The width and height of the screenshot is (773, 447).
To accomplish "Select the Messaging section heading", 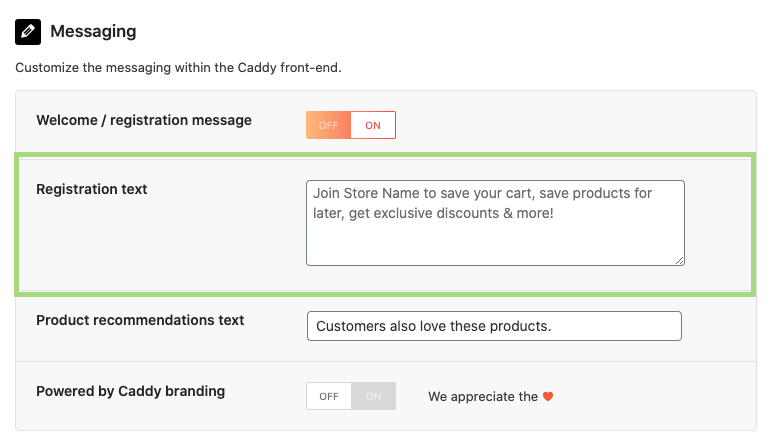I will 93,31.
